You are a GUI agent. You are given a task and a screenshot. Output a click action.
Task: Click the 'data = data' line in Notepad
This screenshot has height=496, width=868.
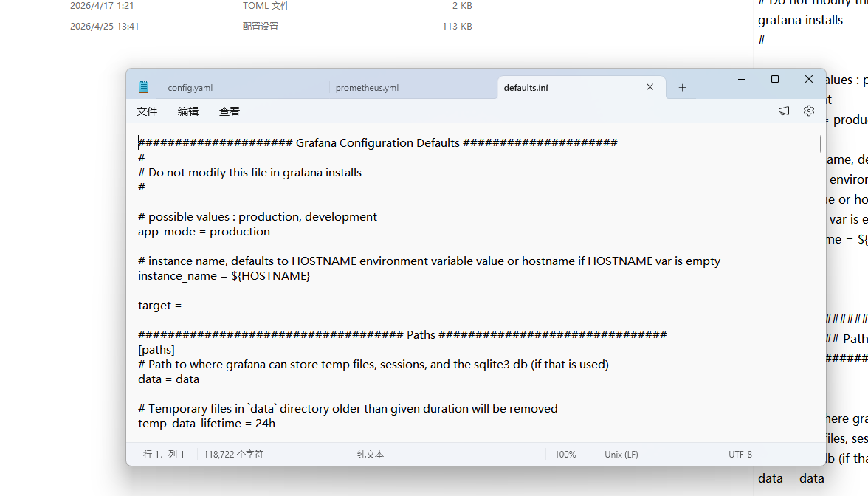(x=168, y=379)
